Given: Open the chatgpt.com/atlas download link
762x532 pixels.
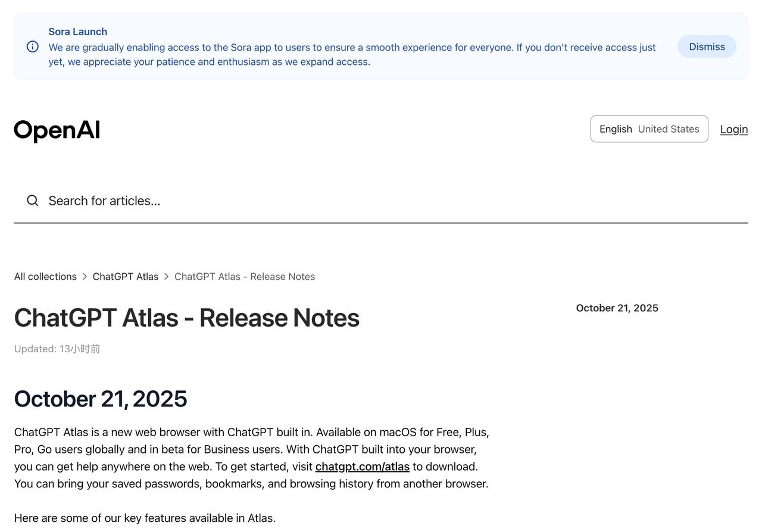Looking at the screenshot, I should click(x=363, y=467).
